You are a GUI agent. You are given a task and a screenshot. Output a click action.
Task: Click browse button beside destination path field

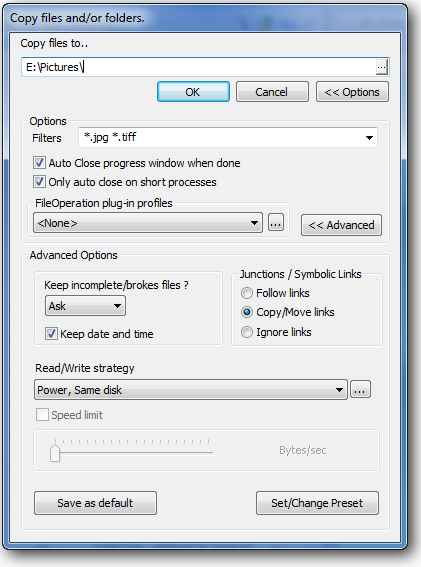click(381, 67)
